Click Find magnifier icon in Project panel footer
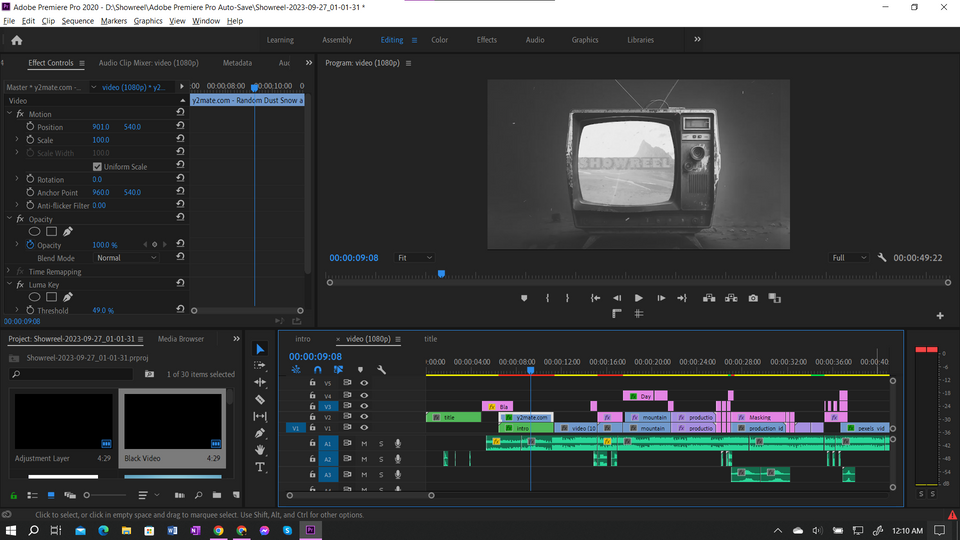 point(198,495)
